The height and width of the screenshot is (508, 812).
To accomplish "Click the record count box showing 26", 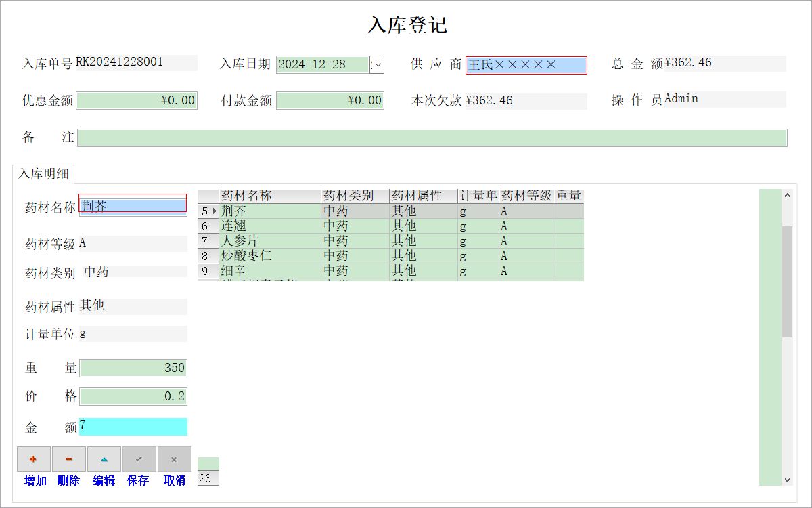I will pyautogui.click(x=208, y=478).
